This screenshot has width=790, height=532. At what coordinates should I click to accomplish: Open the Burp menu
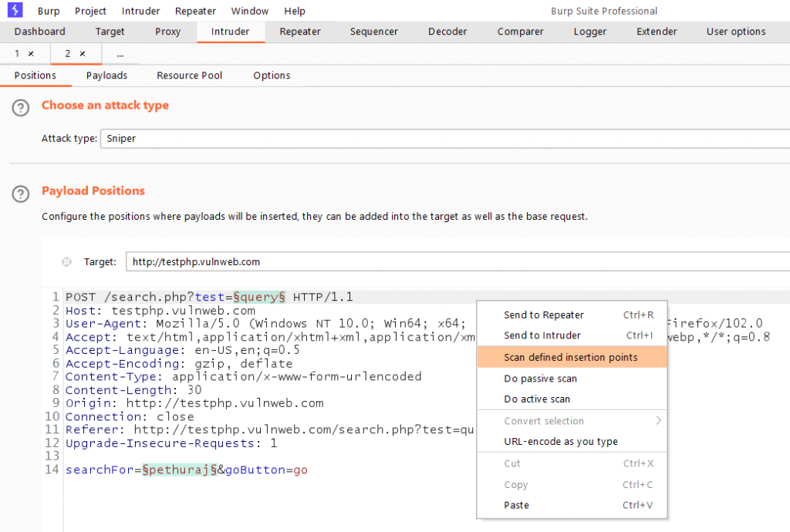point(49,11)
